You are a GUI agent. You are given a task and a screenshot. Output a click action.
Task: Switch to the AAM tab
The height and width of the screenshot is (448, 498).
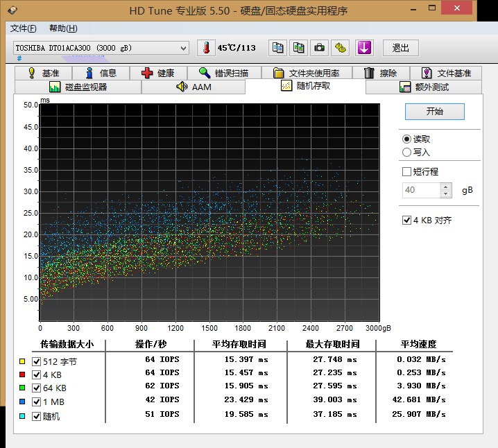(x=193, y=87)
